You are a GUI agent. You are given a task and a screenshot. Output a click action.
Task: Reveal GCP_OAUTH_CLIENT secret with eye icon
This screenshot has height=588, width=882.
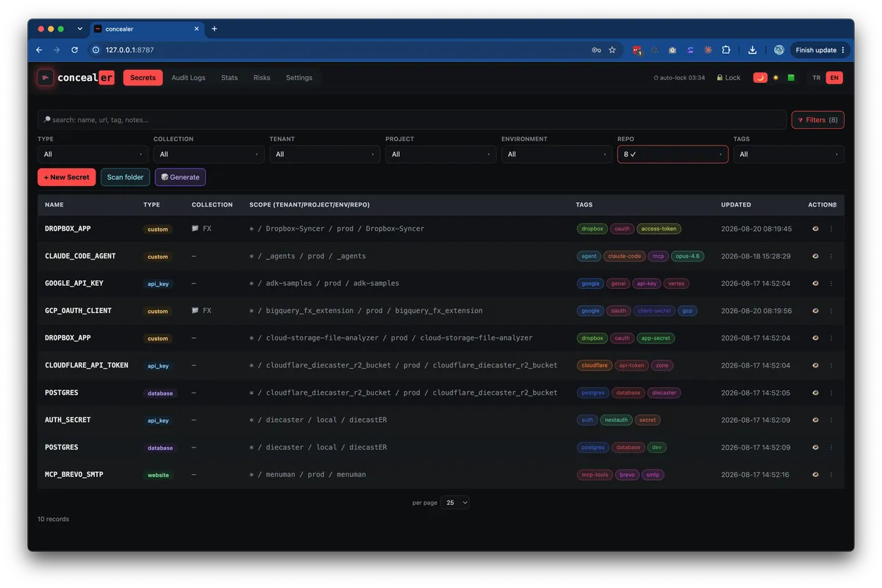click(815, 311)
